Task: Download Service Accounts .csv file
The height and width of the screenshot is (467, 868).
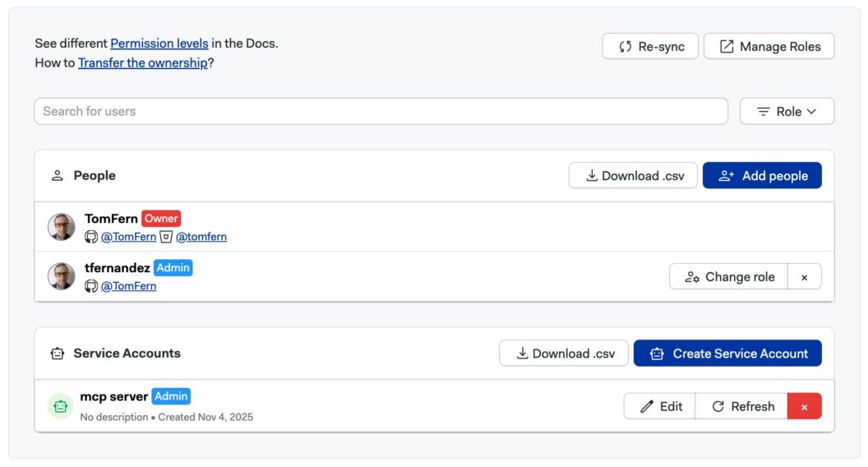Action: pos(564,354)
